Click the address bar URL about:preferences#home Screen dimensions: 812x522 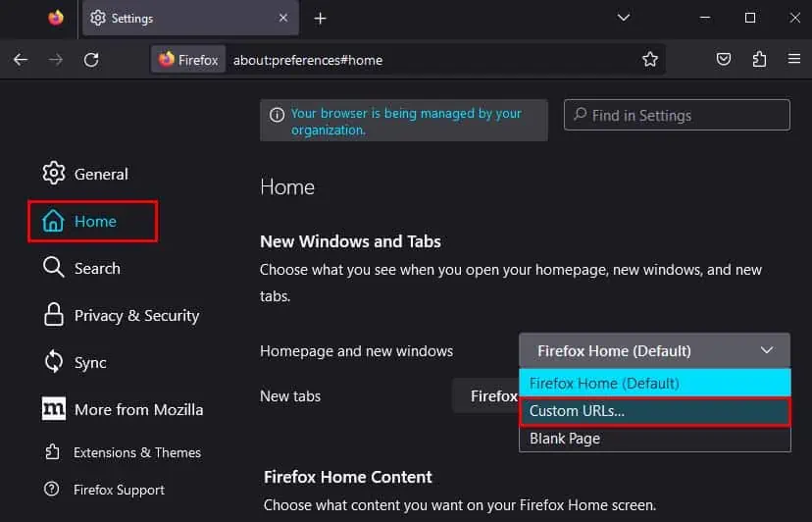tap(308, 60)
